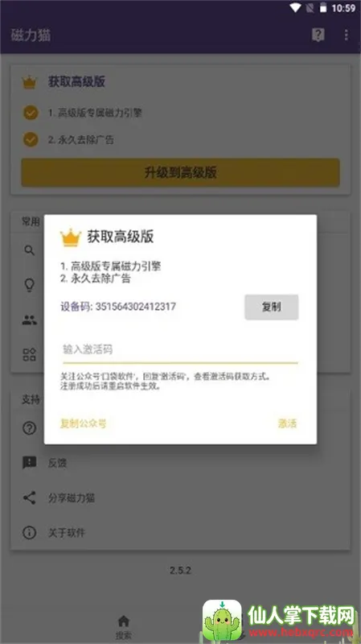
Task: Click the 升级到高级版 button
Action: tap(180, 172)
